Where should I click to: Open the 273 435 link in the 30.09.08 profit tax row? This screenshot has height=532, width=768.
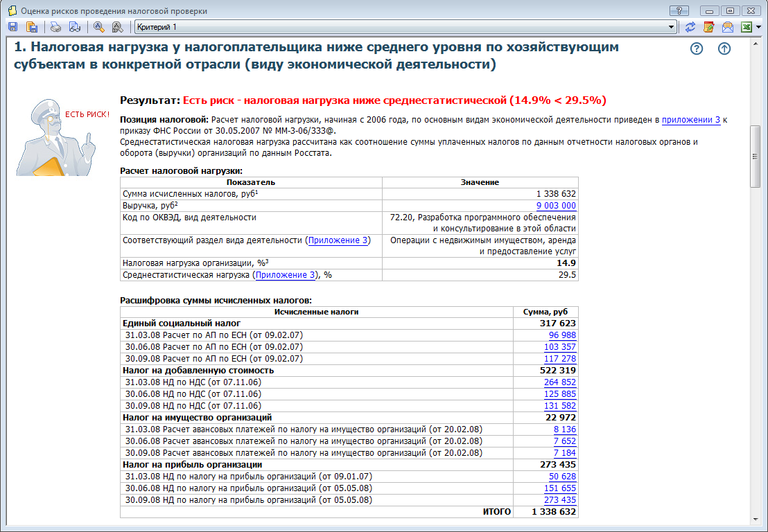[560, 499]
